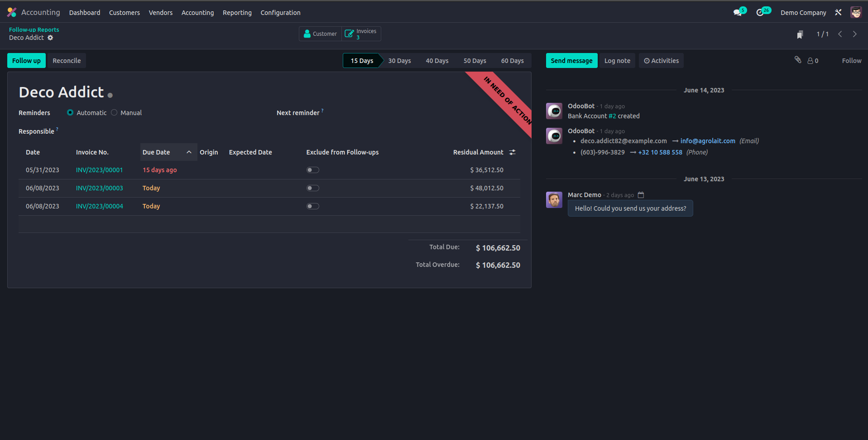Click Marc Demo avatar in chatter
This screenshot has height=440, width=868.
pyautogui.click(x=554, y=200)
